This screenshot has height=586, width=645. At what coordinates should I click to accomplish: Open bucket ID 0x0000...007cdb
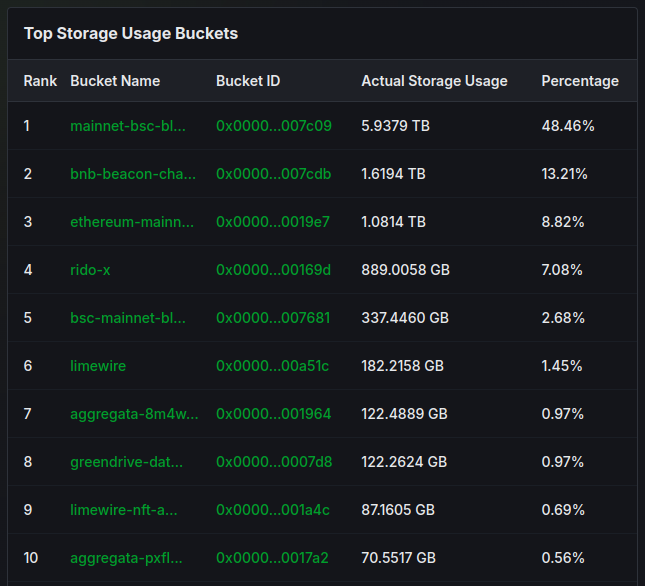274,174
